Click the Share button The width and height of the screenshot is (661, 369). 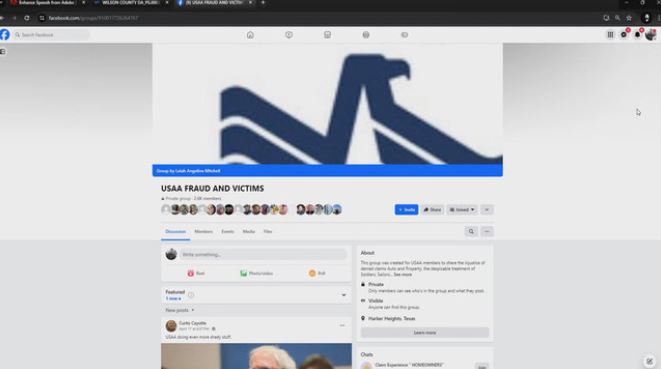tap(433, 210)
